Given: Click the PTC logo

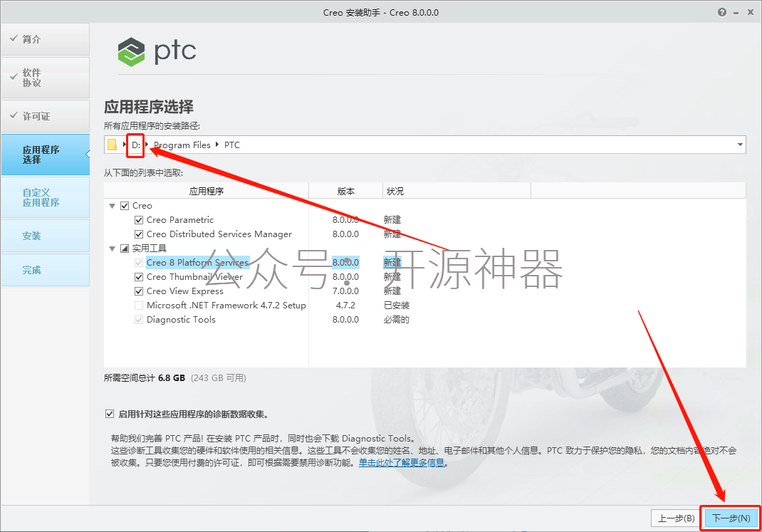Looking at the screenshot, I should click(x=157, y=51).
